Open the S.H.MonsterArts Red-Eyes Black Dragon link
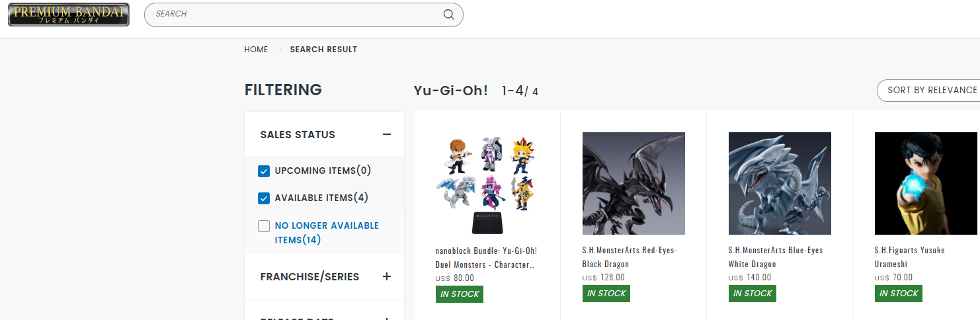This screenshot has height=320, width=980. click(x=630, y=257)
